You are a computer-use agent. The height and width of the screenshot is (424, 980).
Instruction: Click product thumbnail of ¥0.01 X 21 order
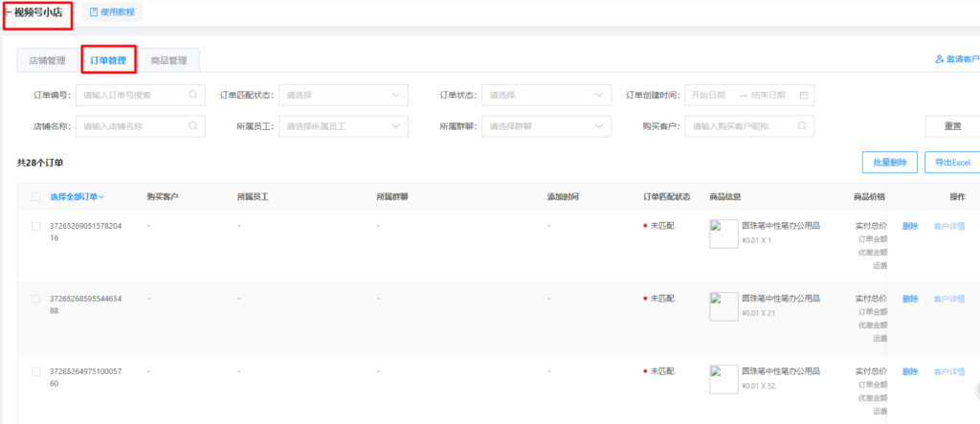coord(724,306)
